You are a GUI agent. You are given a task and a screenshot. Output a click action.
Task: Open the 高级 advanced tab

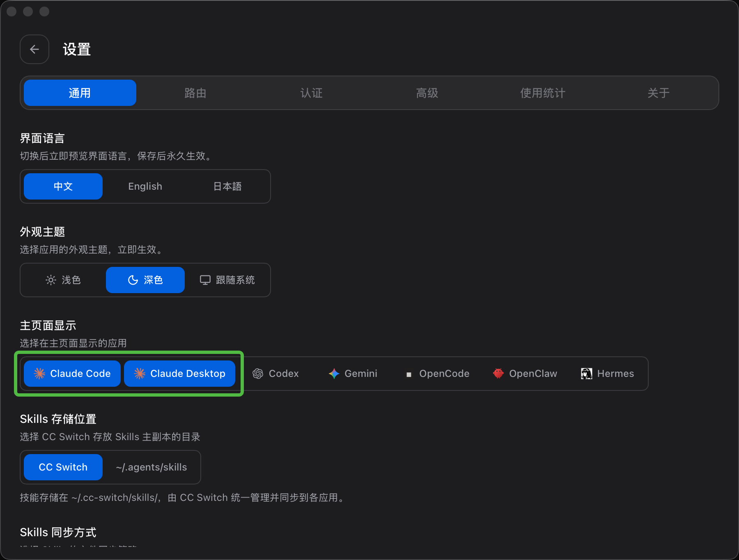(x=427, y=93)
